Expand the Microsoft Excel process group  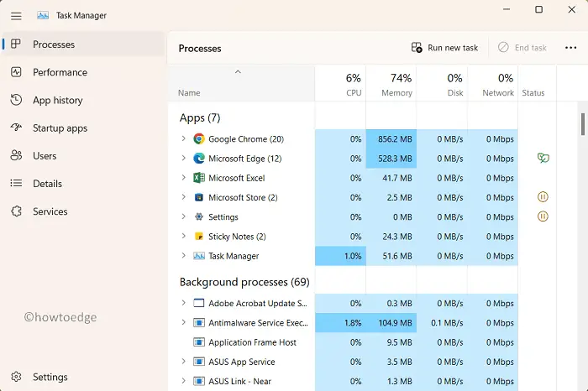(183, 178)
